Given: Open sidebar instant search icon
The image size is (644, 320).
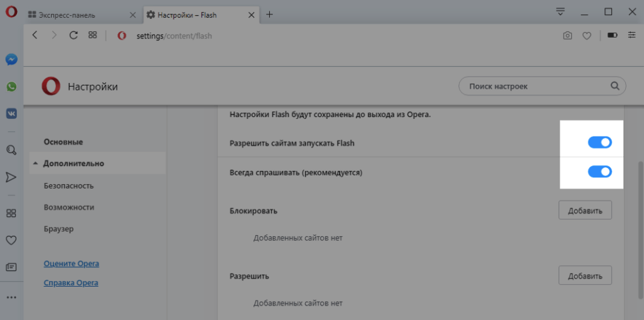Looking at the screenshot, I should point(11,150).
